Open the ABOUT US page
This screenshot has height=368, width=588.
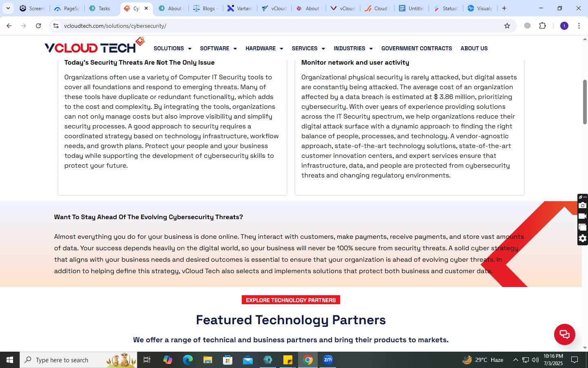click(474, 48)
